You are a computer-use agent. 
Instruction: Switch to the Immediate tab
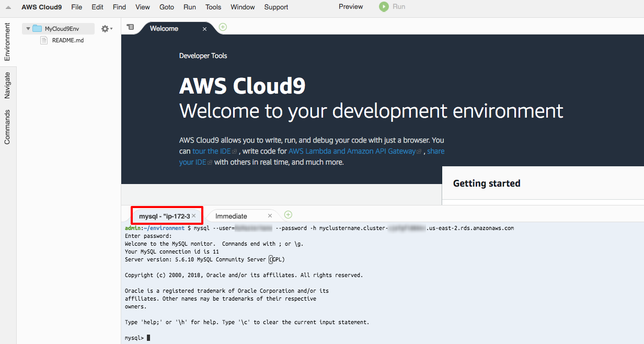pyautogui.click(x=231, y=216)
